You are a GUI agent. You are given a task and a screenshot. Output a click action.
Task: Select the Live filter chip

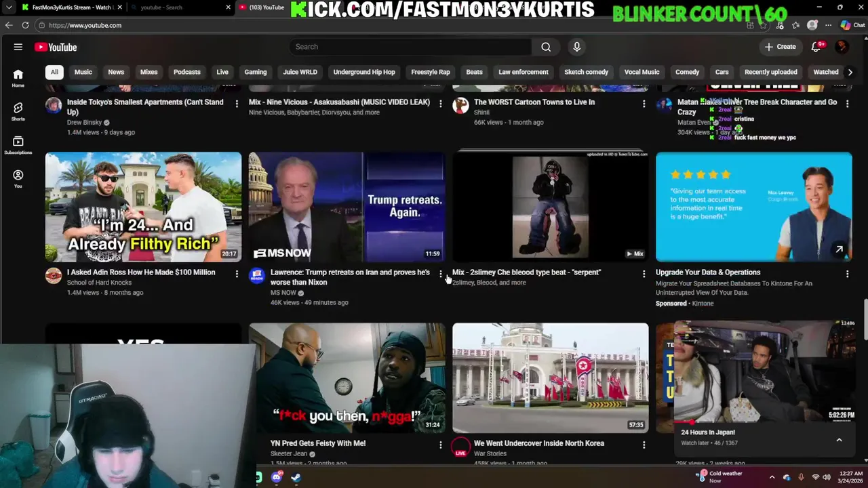pos(222,72)
